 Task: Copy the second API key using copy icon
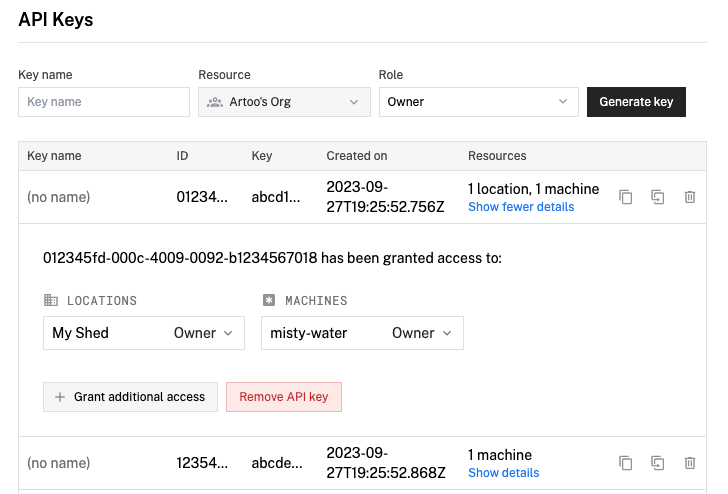coord(626,463)
